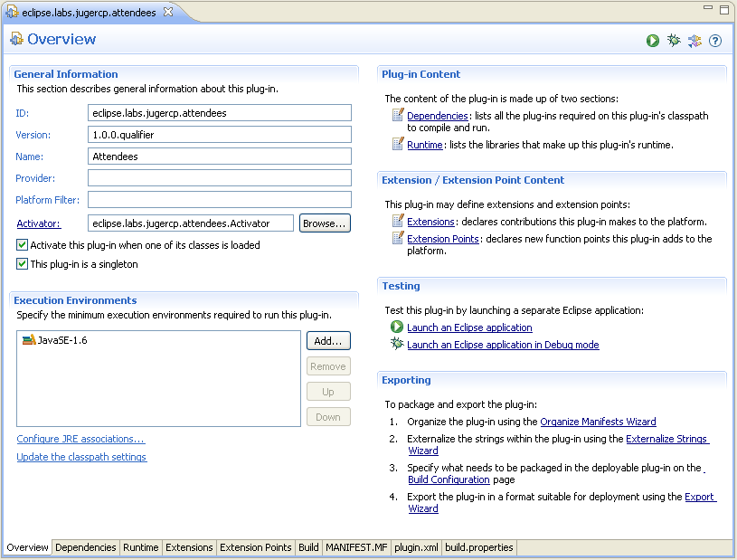Click the plug-in icon beside Overview heading
Viewport: 737px width, 560px height.
(16, 39)
